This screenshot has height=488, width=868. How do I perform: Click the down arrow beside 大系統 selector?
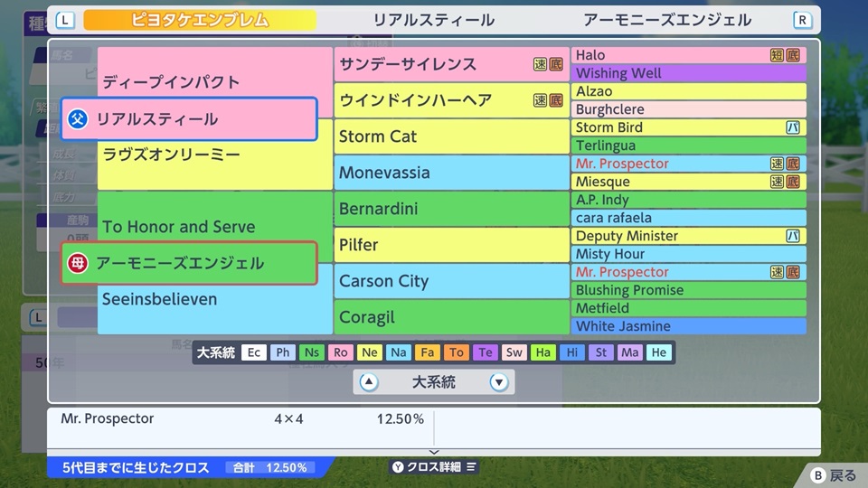point(499,381)
